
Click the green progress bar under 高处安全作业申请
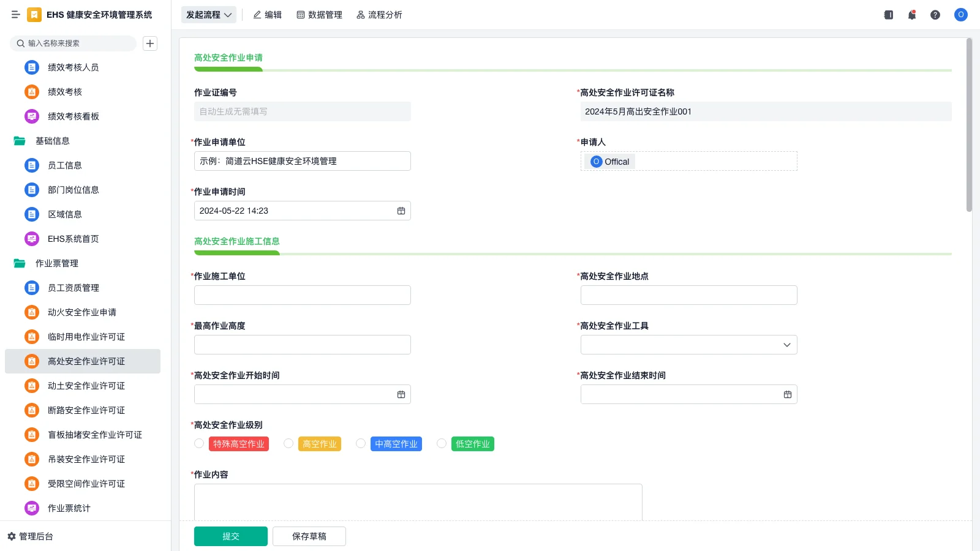click(x=228, y=69)
